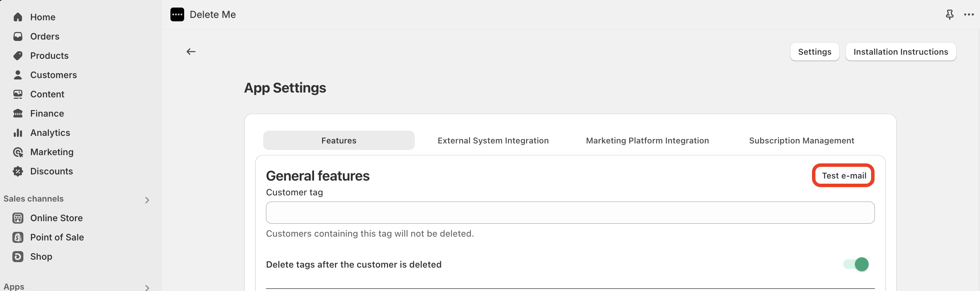Expand the Sales channels section chevron

(x=147, y=200)
